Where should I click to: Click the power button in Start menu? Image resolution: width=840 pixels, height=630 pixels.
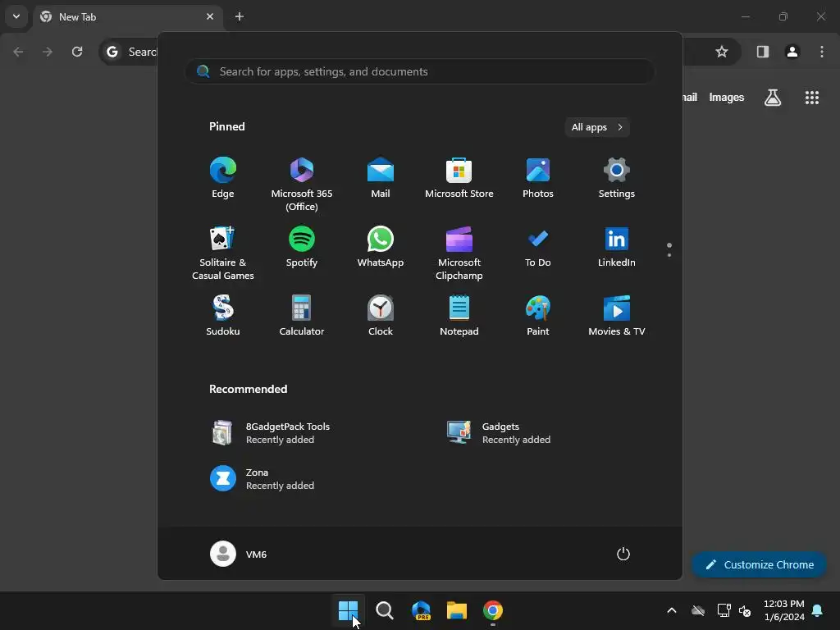623,554
